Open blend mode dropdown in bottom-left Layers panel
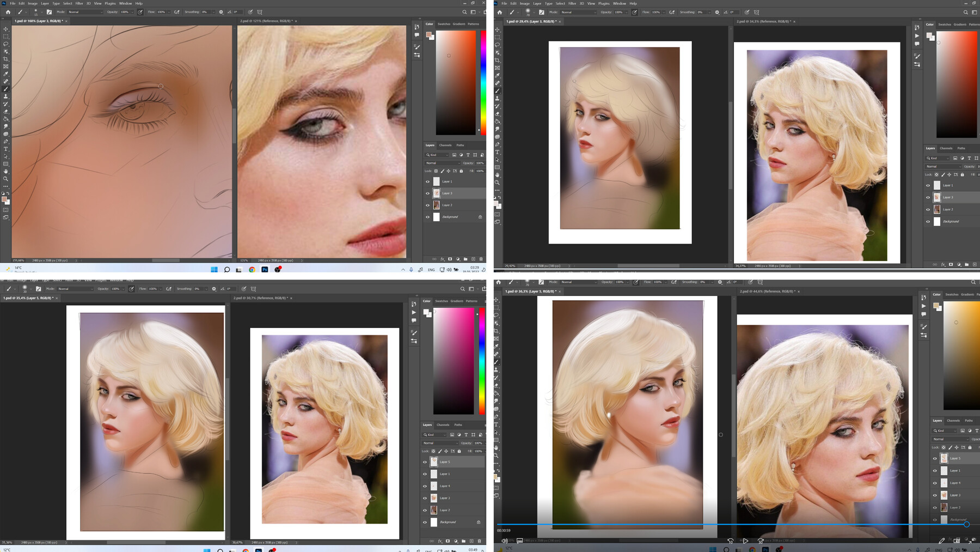 tap(440, 443)
